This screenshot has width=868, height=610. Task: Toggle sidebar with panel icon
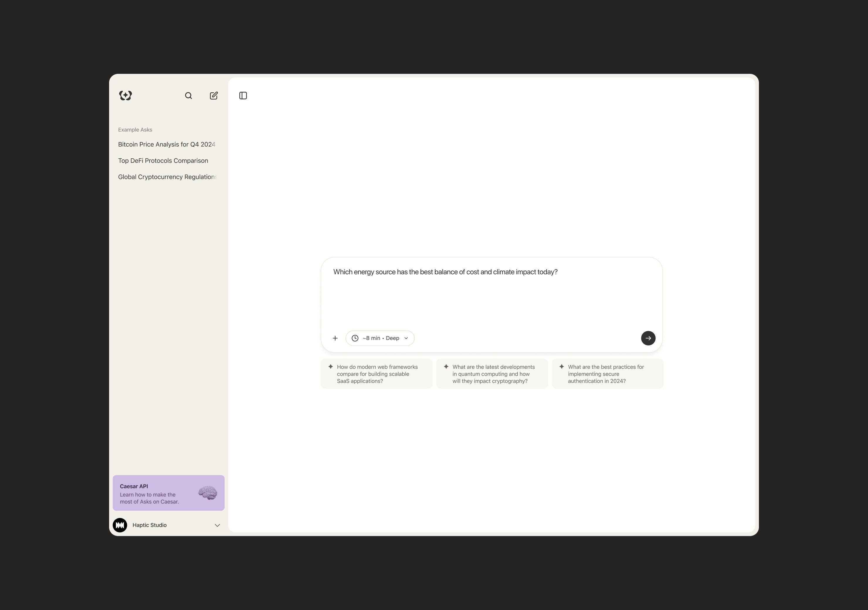(x=243, y=96)
